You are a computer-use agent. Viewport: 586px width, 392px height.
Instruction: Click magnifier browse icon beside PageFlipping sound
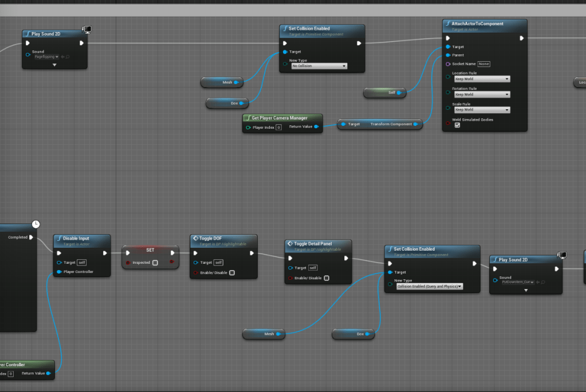67,57
